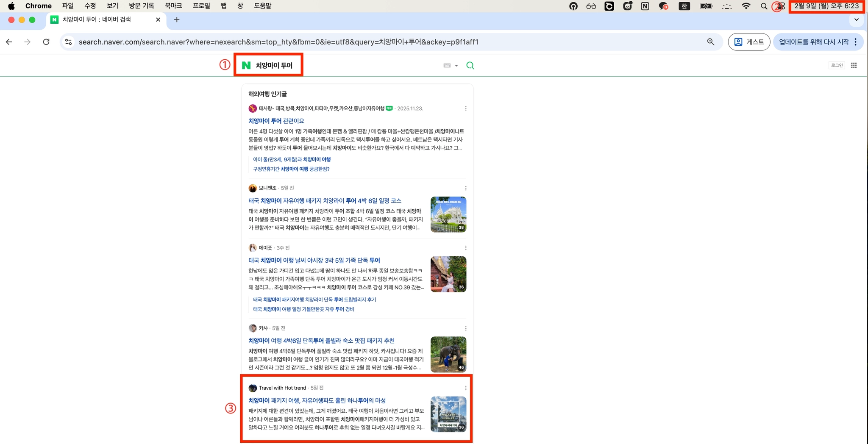Open site information icon in address bar
Screen dimensions: 868x444
point(68,42)
